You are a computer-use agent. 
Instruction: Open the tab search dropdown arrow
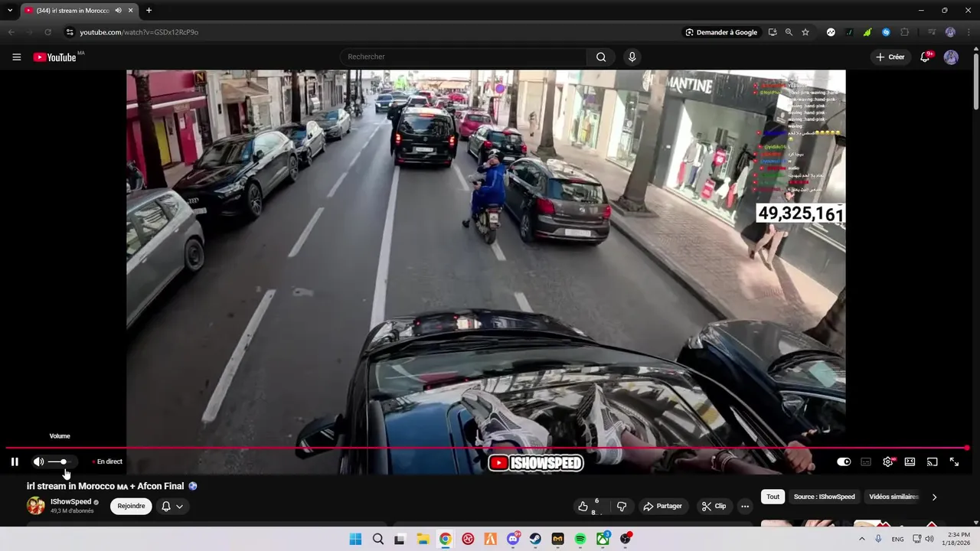coord(10,10)
